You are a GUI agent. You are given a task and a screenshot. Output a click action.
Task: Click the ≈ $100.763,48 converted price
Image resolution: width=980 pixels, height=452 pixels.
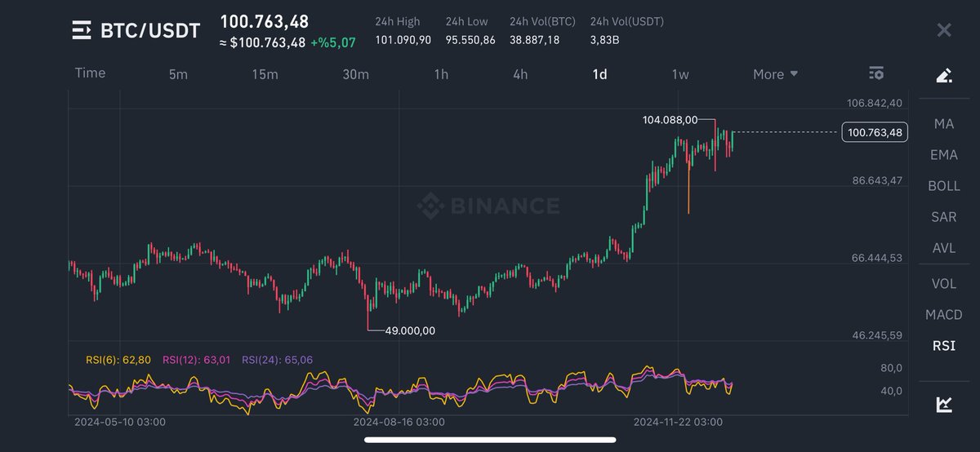(262, 42)
